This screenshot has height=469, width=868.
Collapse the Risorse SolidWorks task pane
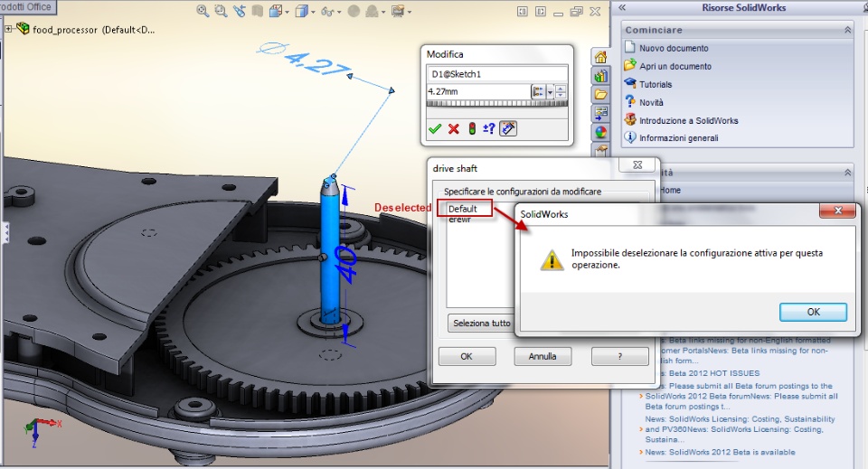(x=622, y=8)
